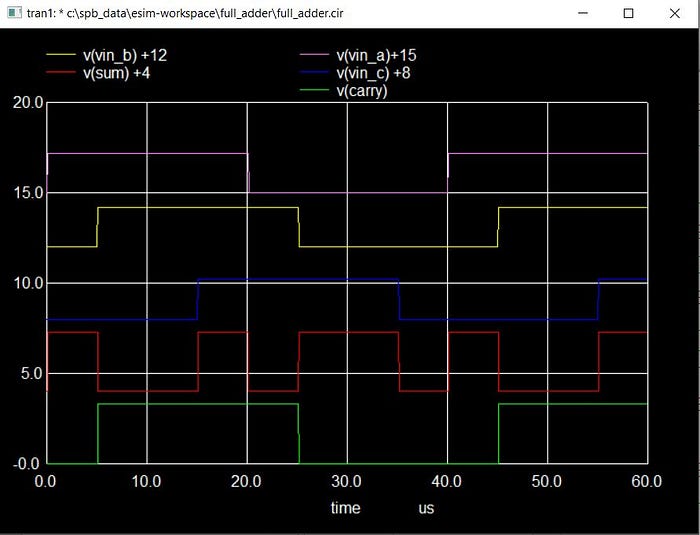Click the 30.0 x-axis time label
700x535 pixels.
(346, 481)
